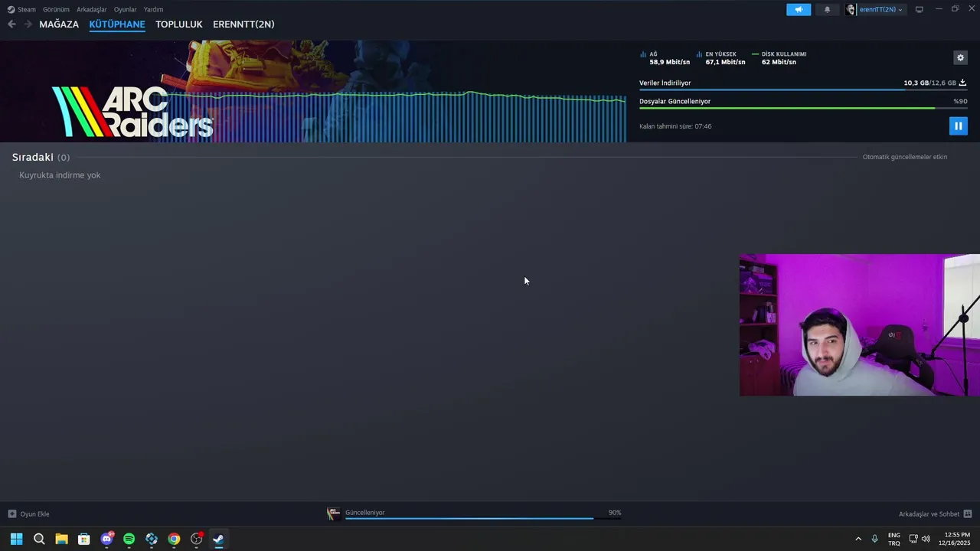Click the Sıradaki (0) heading
980x551 pixels.
(x=41, y=157)
